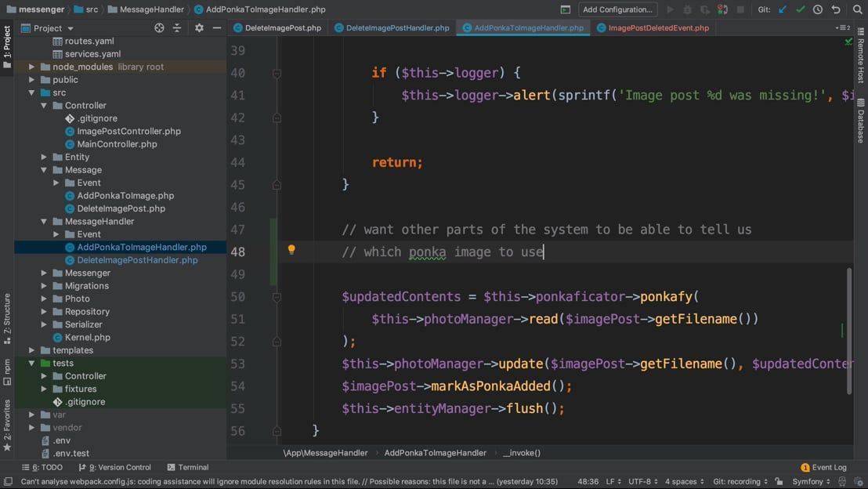Click LF line separator selector
The image size is (868, 489).
tap(613, 481)
